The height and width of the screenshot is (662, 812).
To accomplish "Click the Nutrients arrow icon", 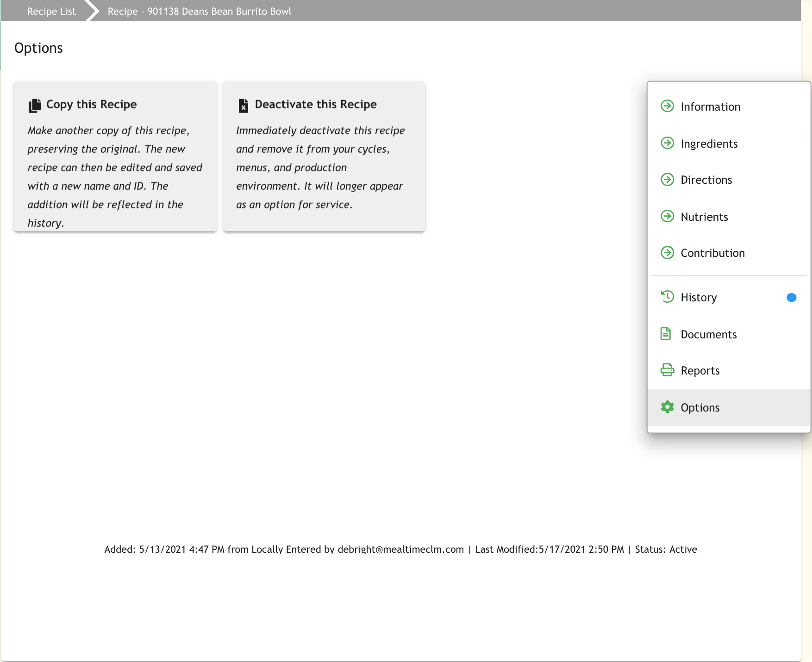I will click(667, 216).
